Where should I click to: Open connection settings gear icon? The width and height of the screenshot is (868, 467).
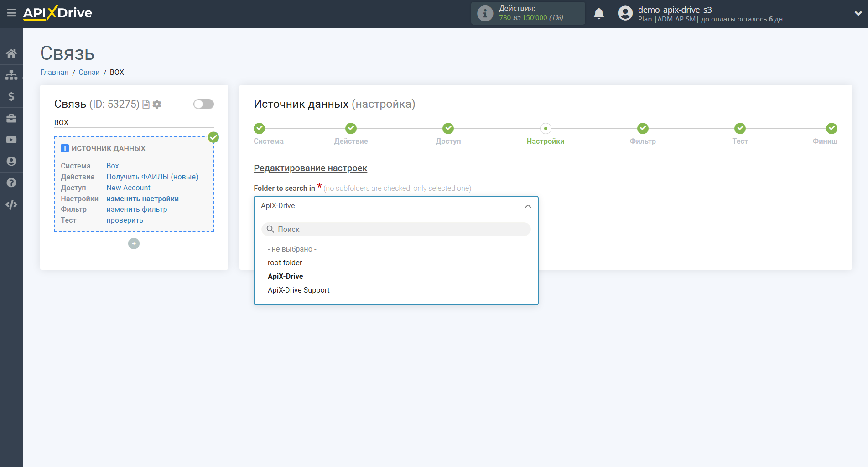click(x=157, y=105)
